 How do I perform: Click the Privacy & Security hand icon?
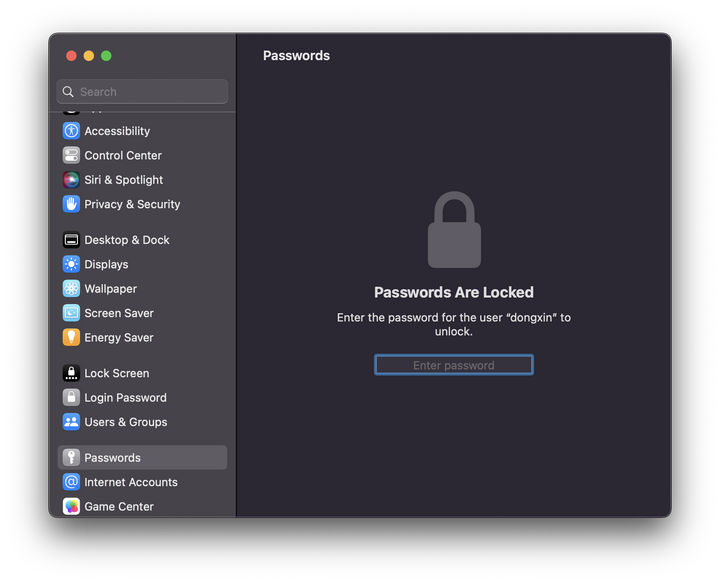pos(71,204)
